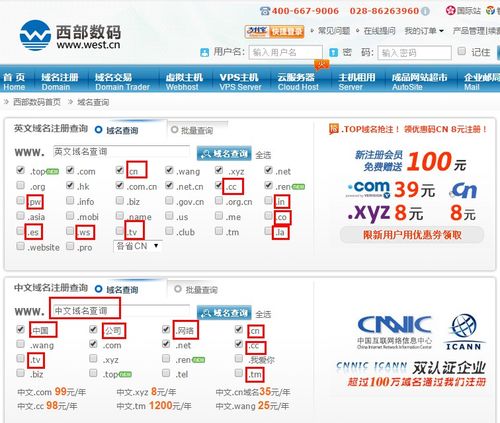Open the 虚拟主机 Webhost menu
Screen dimensions: 500x423
coord(184,82)
